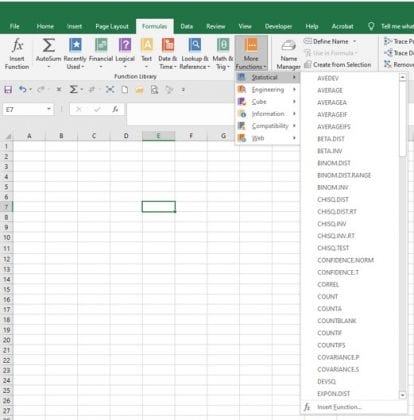
Task: Open Lookup & Reference functions icon
Action: coord(195,45)
